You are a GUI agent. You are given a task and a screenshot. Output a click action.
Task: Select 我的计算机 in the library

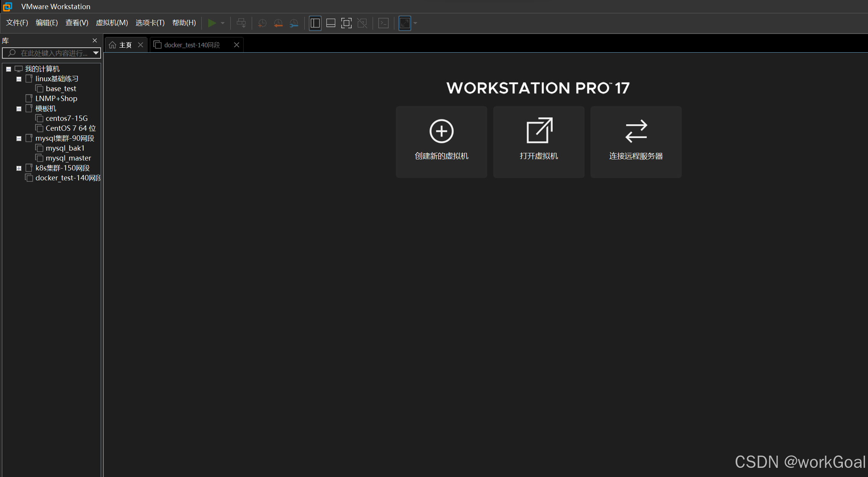[x=42, y=69]
